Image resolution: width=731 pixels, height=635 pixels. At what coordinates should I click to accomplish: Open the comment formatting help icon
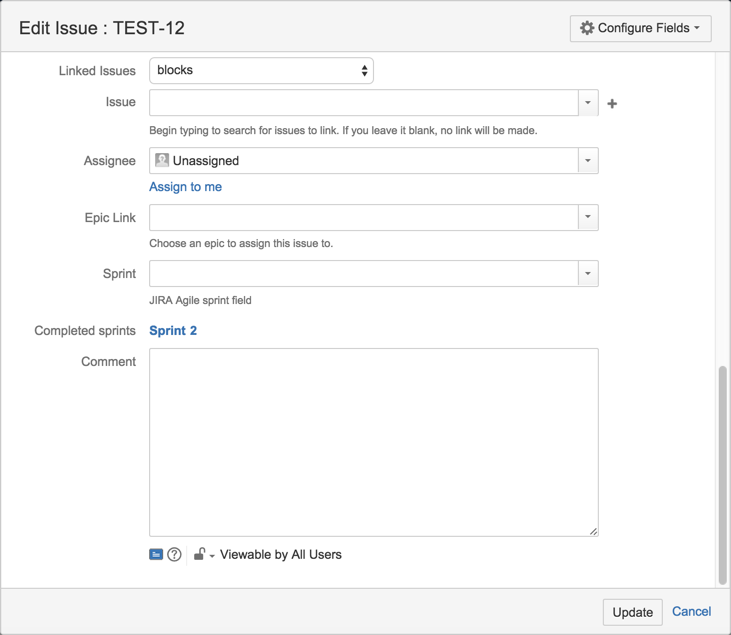pyautogui.click(x=174, y=554)
